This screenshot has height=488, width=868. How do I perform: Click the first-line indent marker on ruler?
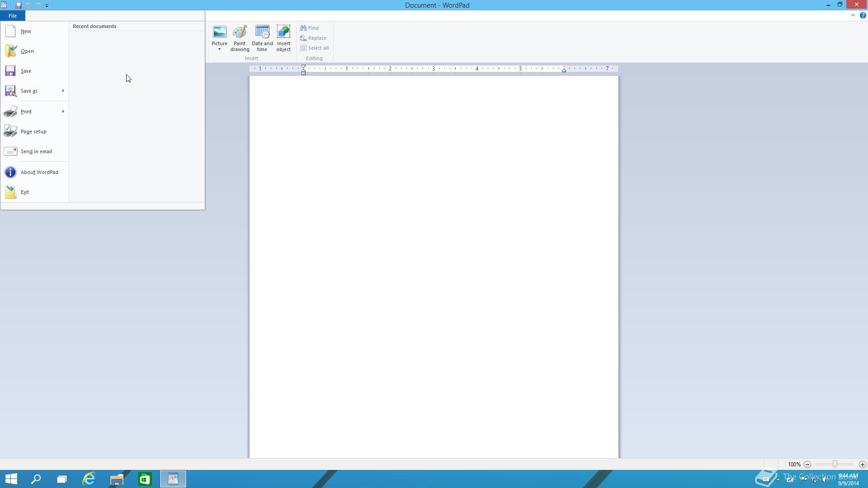[304, 67]
